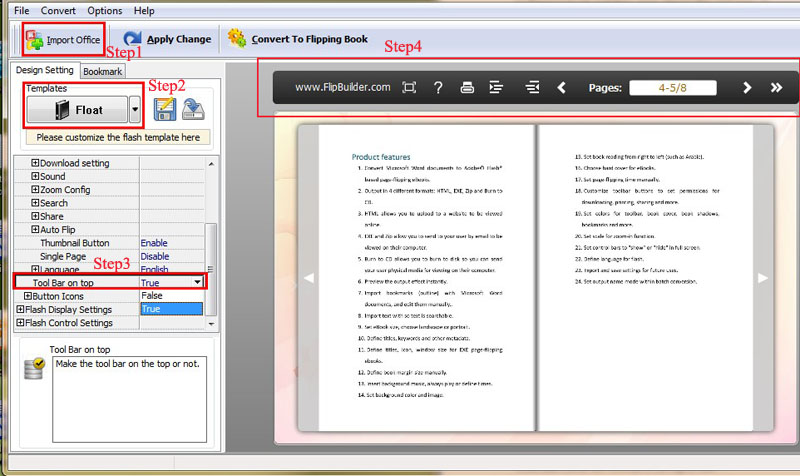This screenshot has width=800, height=476.
Task: Expand the Download setting node
Action: (35, 163)
